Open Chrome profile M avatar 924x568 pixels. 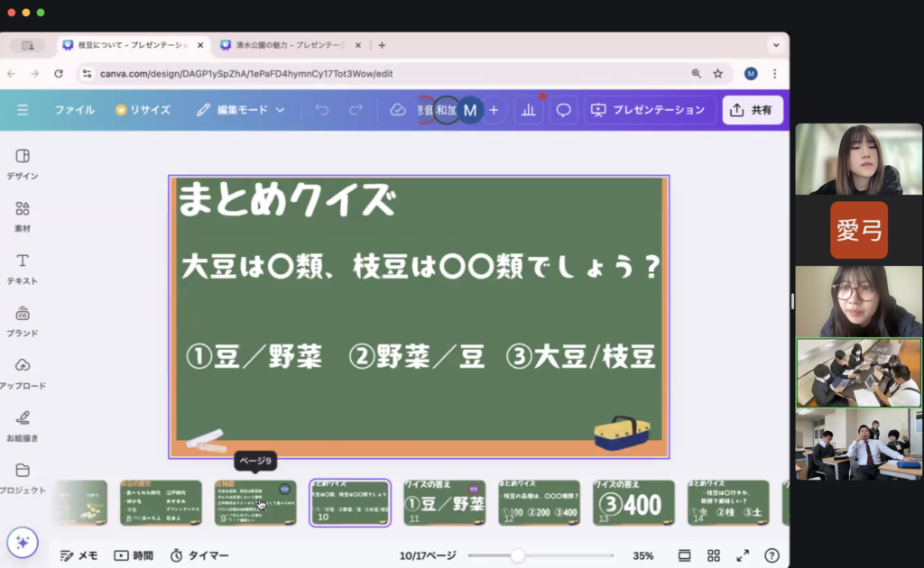point(750,74)
